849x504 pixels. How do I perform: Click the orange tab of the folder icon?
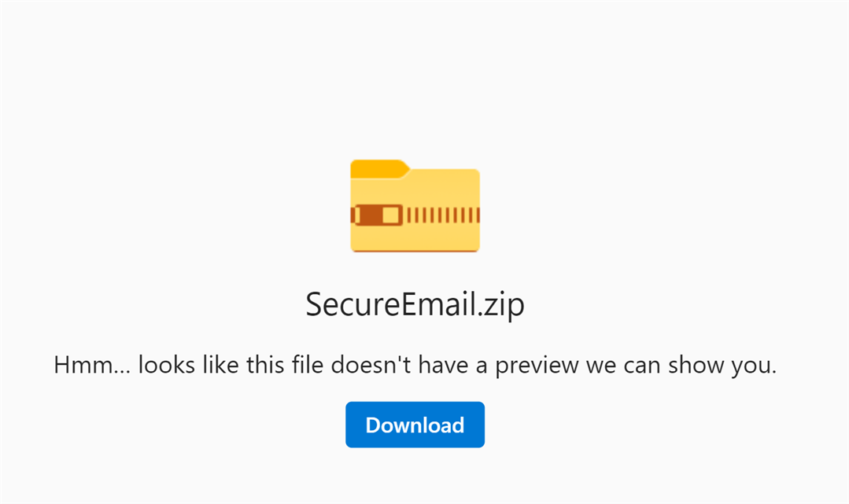coord(379,169)
